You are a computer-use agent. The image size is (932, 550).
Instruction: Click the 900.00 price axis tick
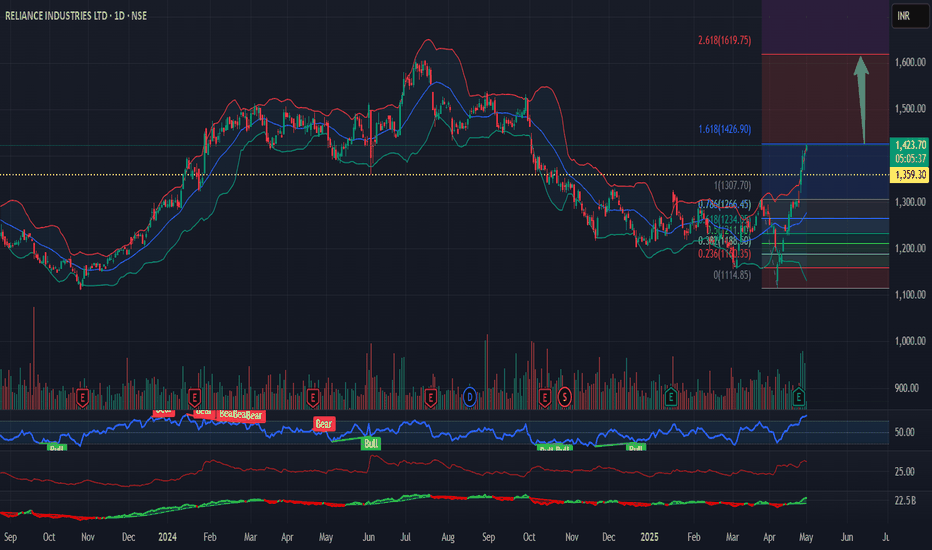tap(905, 388)
